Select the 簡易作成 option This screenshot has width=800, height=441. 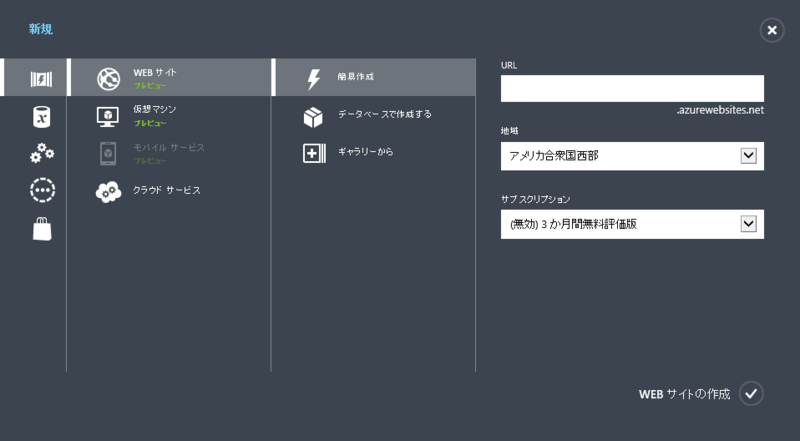pyautogui.click(x=375, y=77)
